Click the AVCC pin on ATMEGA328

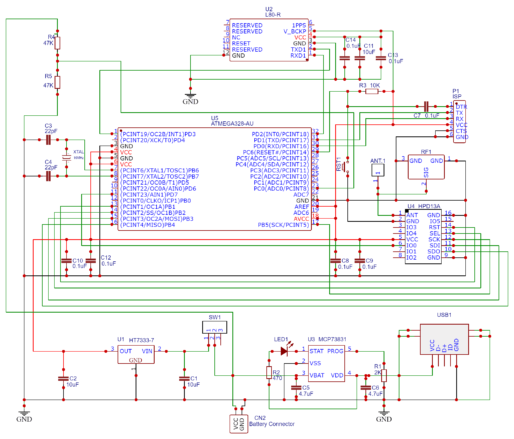pyautogui.click(x=301, y=219)
